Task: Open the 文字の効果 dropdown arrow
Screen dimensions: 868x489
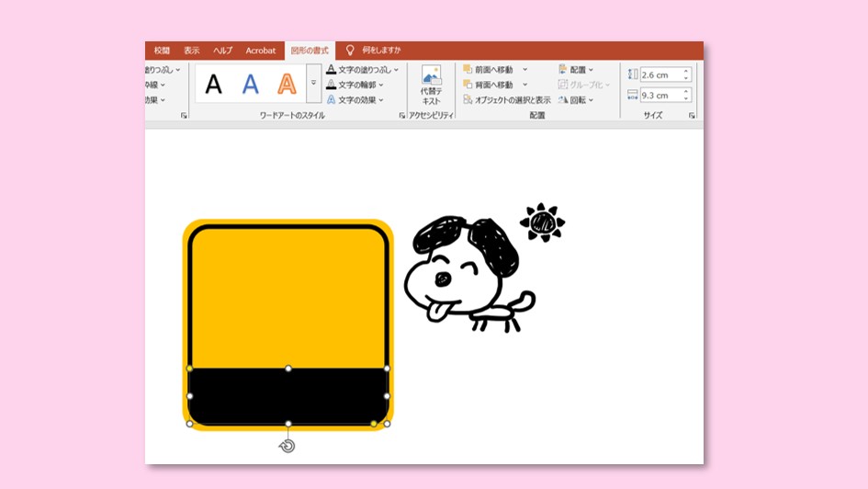Action: pos(381,100)
